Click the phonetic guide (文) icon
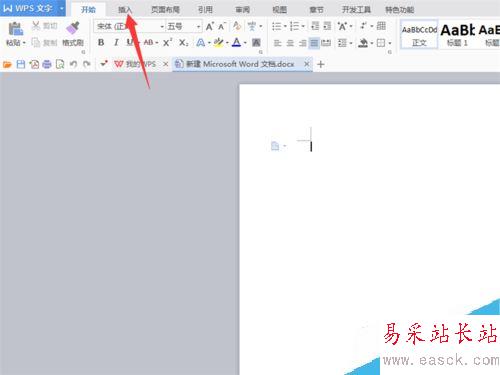 [252, 26]
